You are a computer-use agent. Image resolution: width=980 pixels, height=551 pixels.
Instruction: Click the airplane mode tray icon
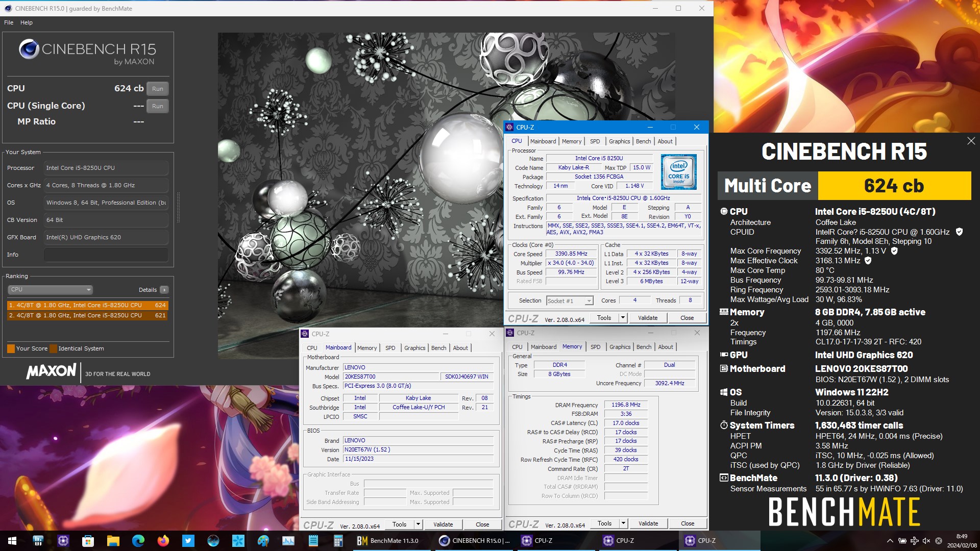click(x=914, y=541)
